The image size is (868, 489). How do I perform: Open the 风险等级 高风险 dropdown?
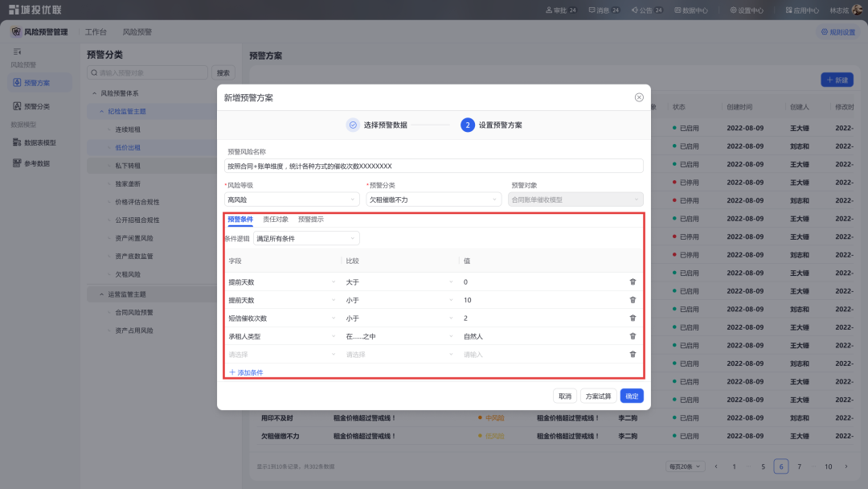point(291,198)
